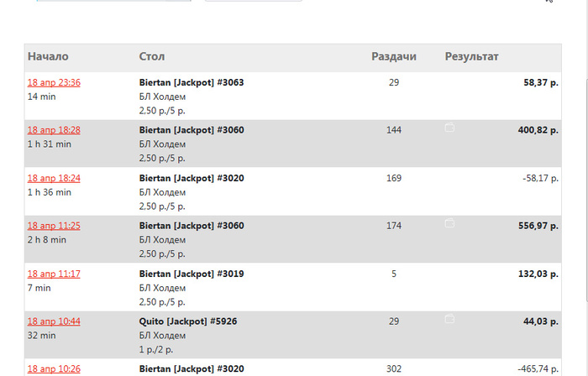This screenshot has width=588, height=376.
Task: Open the 18 апр 11:25 session link
Action: pos(54,226)
